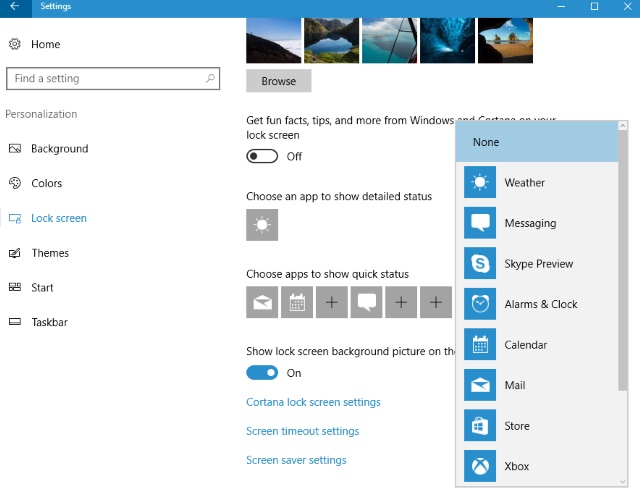Screen dimensions: 640x493
Task: Select the Skype Preview icon in app list
Action: (480, 263)
